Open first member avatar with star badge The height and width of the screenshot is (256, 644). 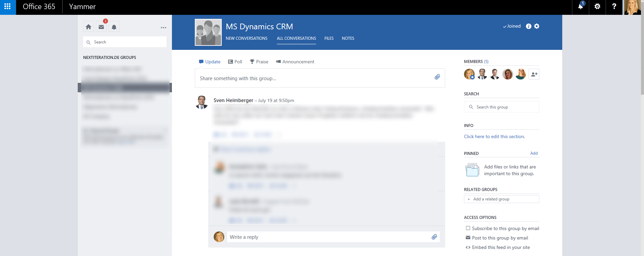tap(469, 74)
